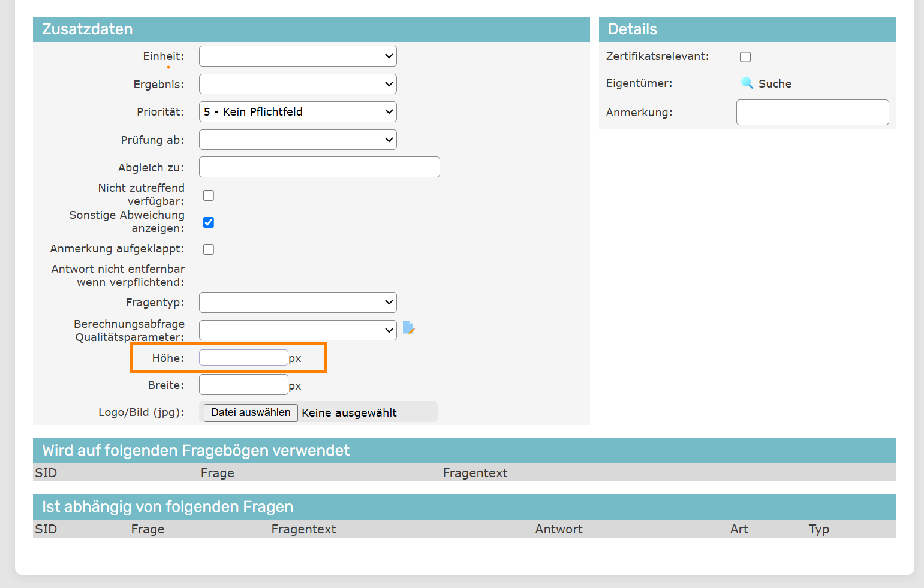Click the Antwort column header

(558, 529)
